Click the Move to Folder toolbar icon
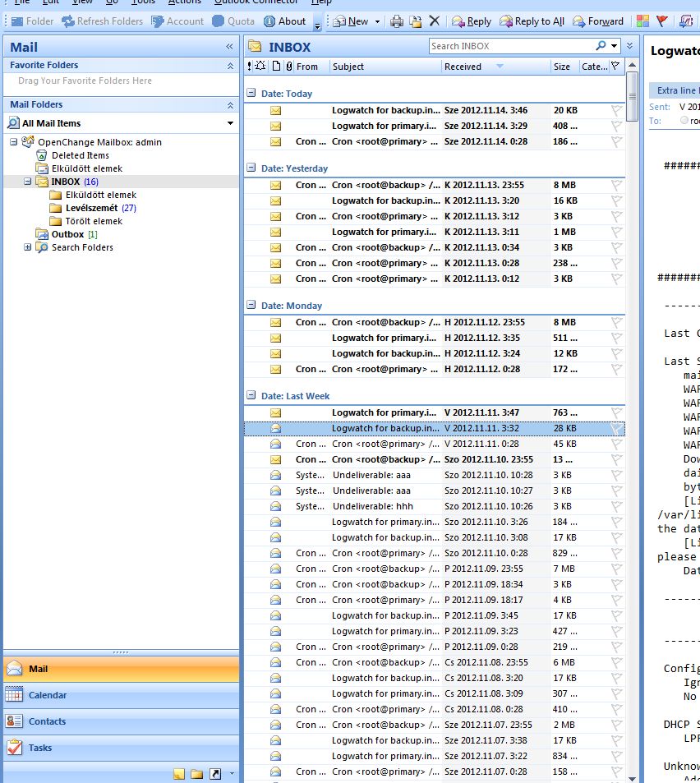This screenshot has width=700, height=783. pyautogui.click(x=416, y=21)
